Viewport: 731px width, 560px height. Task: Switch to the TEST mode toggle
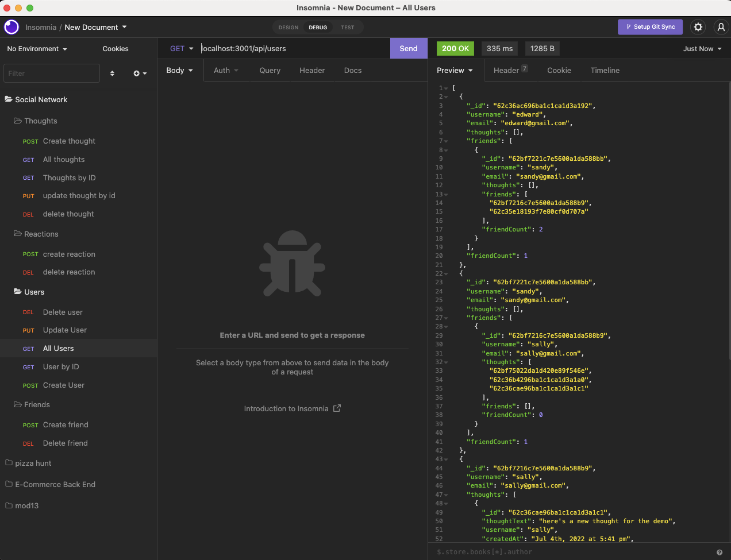click(x=347, y=28)
